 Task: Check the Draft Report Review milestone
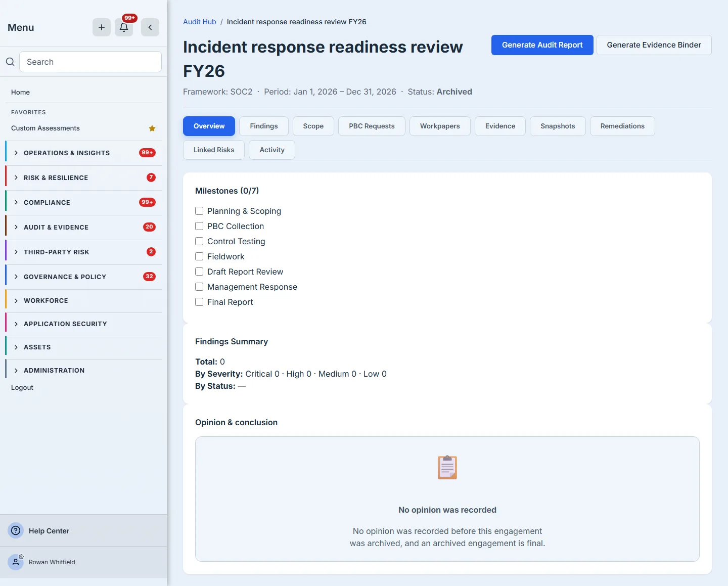[x=199, y=272]
